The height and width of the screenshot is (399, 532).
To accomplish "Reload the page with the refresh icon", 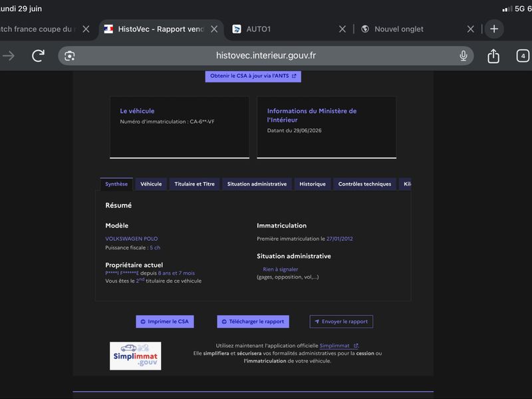I will (x=39, y=56).
